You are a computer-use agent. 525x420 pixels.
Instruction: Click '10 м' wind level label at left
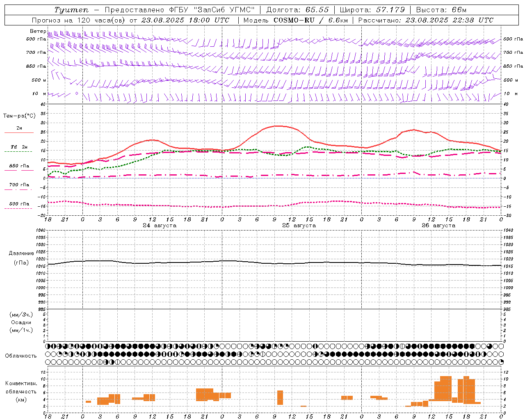tap(39, 94)
